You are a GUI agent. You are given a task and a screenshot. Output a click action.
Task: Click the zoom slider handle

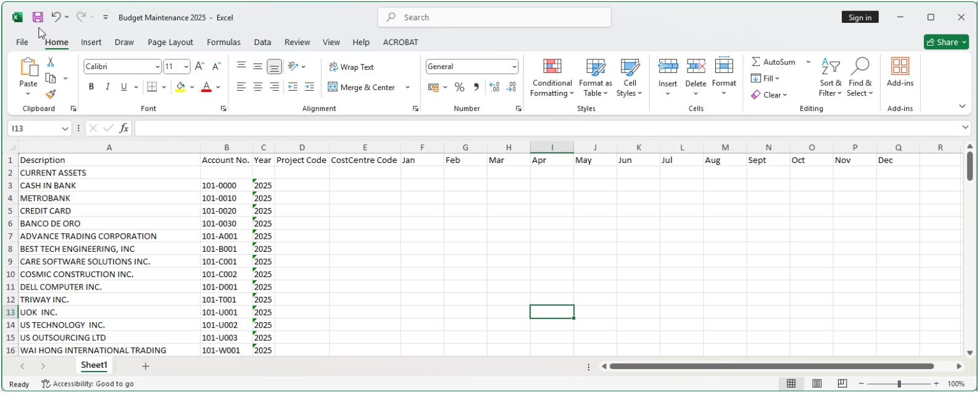pos(899,385)
